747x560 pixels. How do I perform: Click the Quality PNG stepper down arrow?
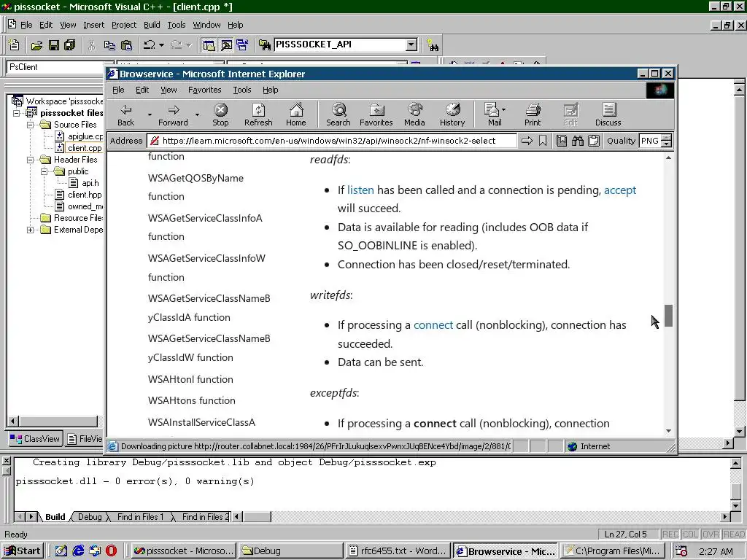[x=667, y=144]
